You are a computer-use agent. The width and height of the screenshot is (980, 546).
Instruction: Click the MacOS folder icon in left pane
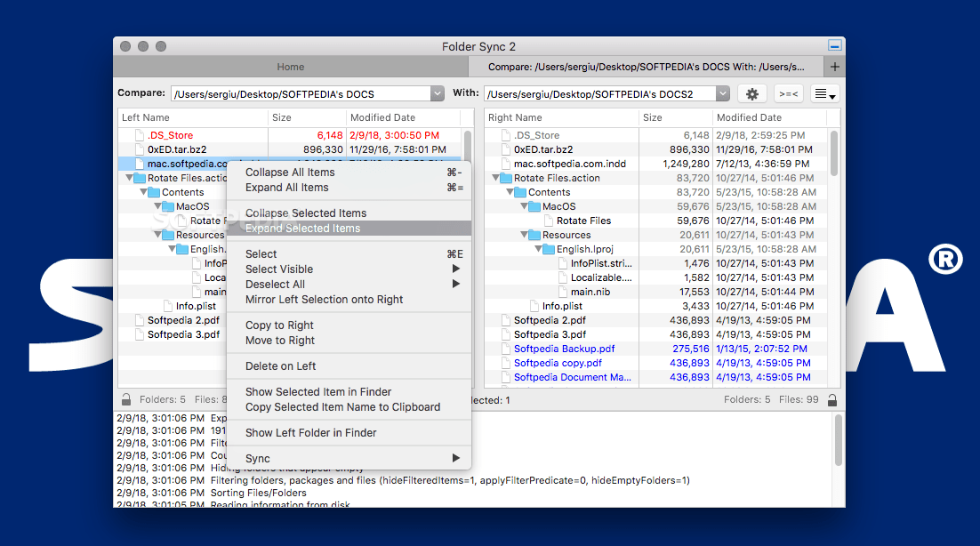tap(168, 207)
